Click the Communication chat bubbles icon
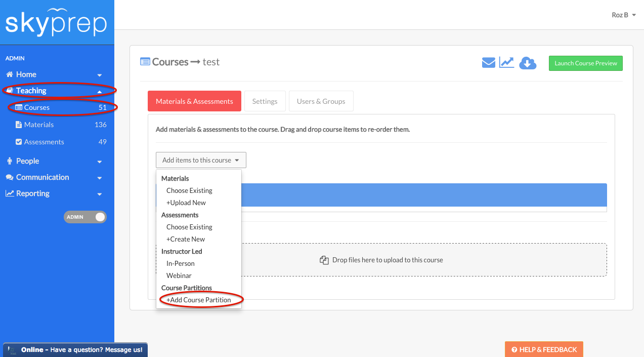This screenshot has width=644, height=357. [x=10, y=178]
